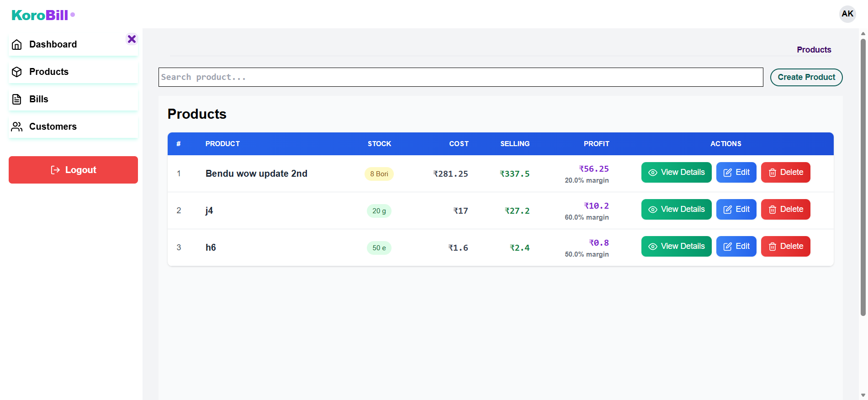The width and height of the screenshot is (868, 400).
Task: Click the Products breadcrumb link
Action: pos(814,50)
